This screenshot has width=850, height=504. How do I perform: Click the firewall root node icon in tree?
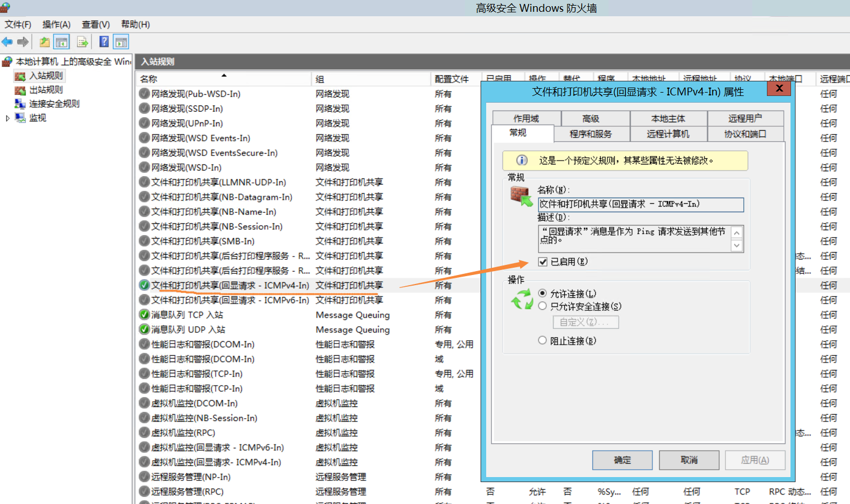(x=7, y=61)
